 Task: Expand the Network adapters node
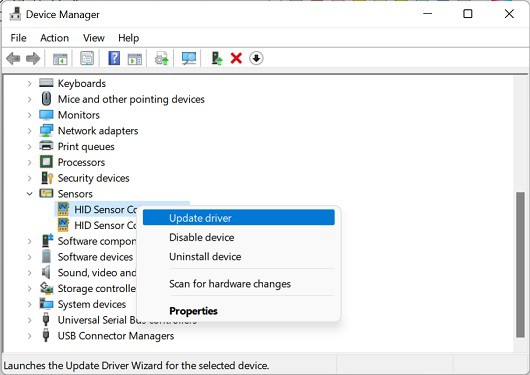29,131
